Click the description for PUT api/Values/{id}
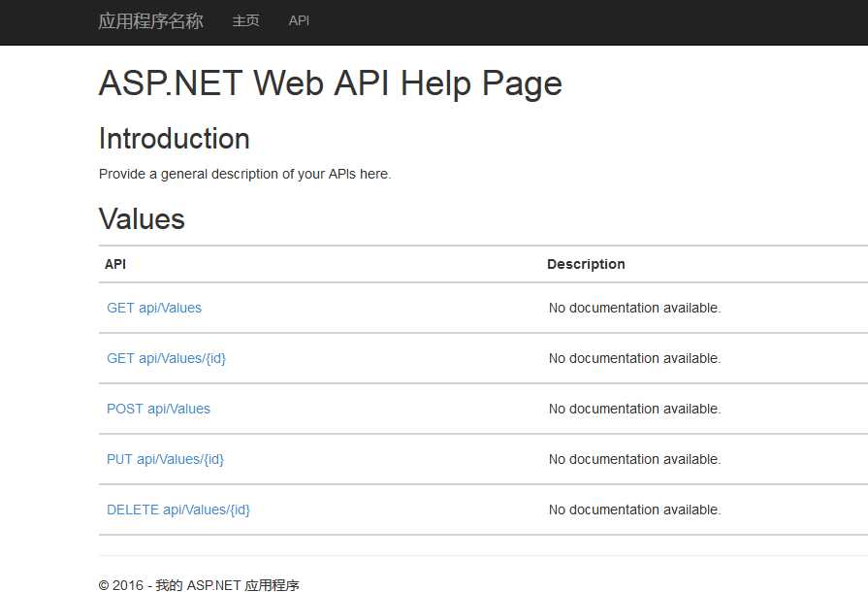The width and height of the screenshot is (868, 592). tap(635, 459)
